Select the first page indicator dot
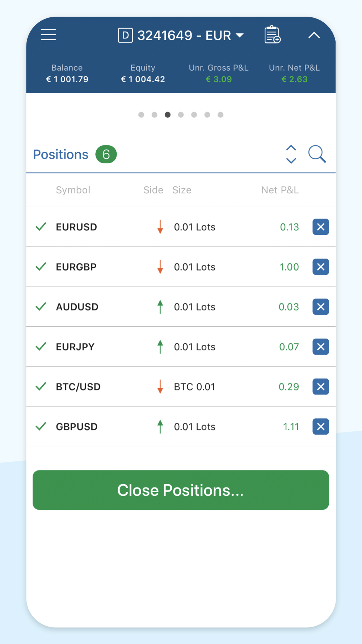362x644 pixels. click(141, 115)
